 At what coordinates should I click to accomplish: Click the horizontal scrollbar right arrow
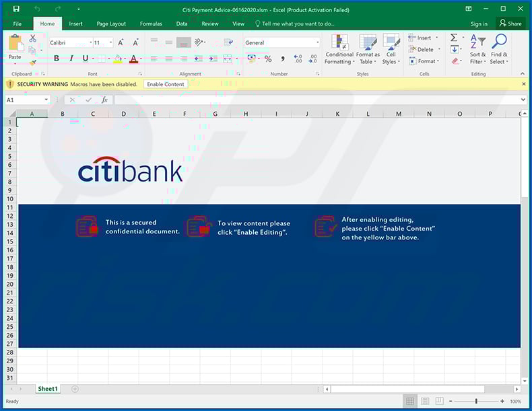pos(517,389)
